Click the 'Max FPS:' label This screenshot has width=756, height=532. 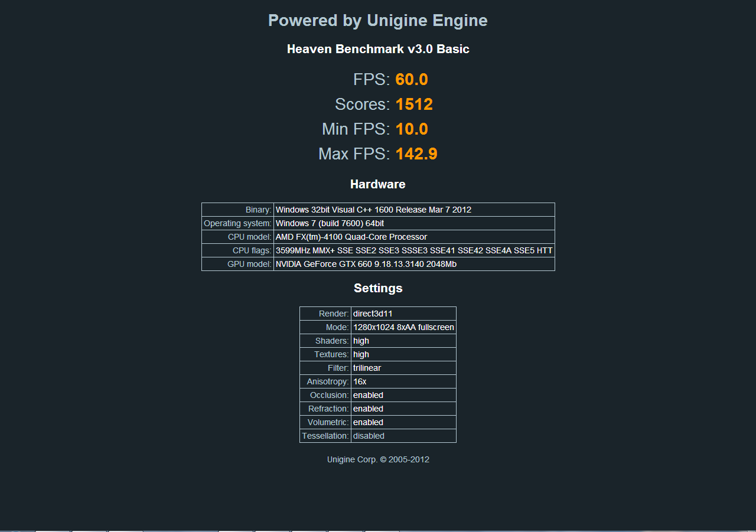[354, 154]
